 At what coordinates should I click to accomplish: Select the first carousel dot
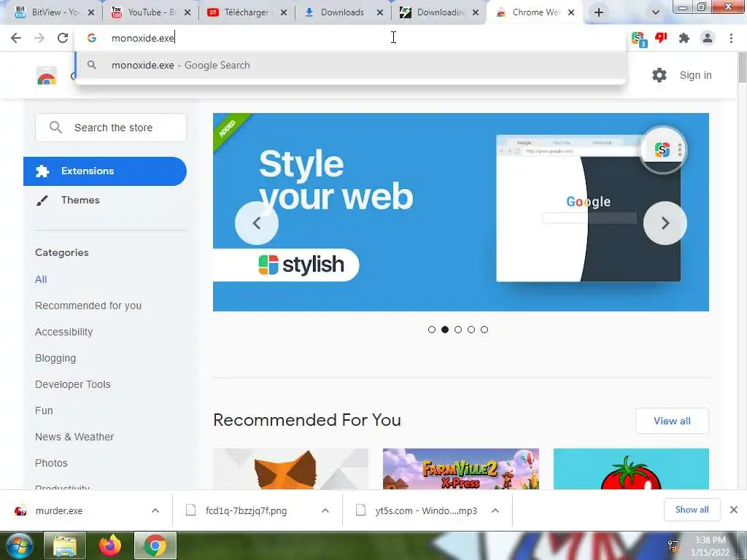coord(432,330)
